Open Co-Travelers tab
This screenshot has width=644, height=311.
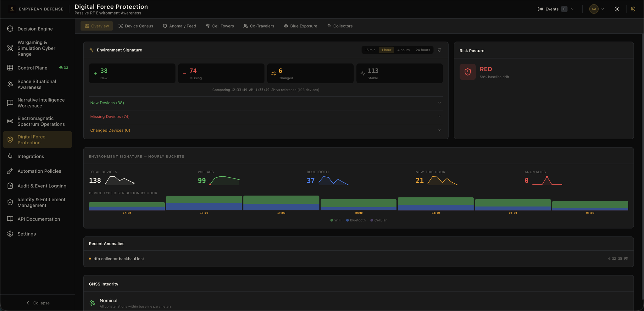(x=258, y=26)
